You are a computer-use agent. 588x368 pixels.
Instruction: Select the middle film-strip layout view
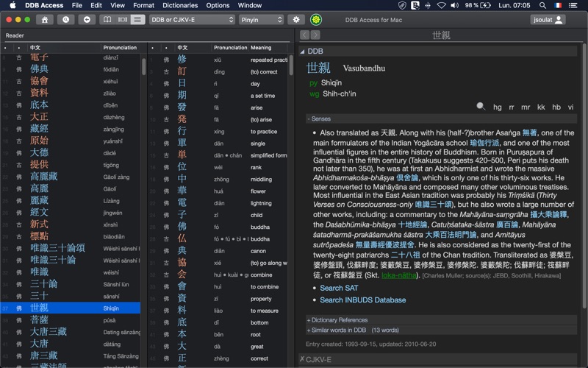tap(123, 20)
